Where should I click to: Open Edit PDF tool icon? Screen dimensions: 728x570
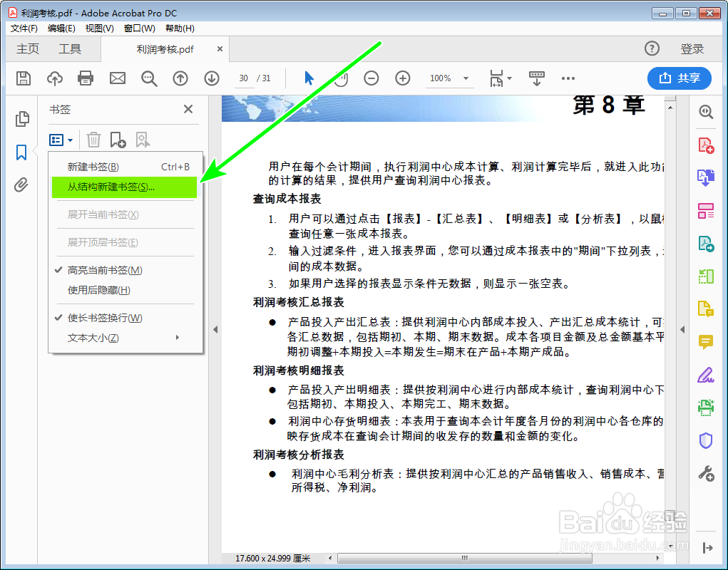(706, 211)
